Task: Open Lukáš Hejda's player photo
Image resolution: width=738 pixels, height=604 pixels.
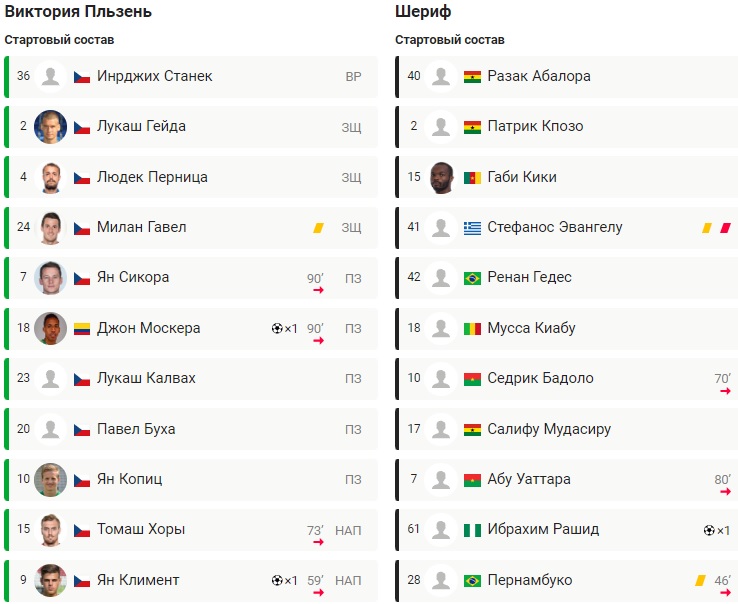Action: tap(50, 127)
